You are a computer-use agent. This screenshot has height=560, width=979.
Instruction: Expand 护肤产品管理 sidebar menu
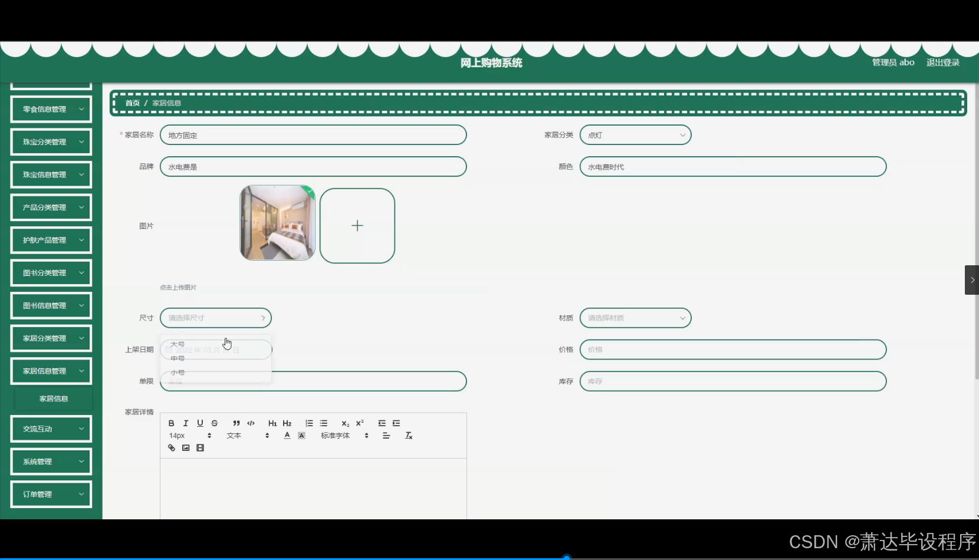click(51, 240)
